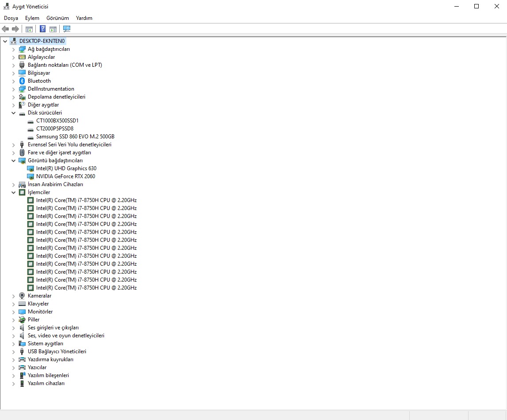Select the NVIDIA GeForce RTX 2060 label
The width and height of the screenshot is (507, 420).
(65, 176)
